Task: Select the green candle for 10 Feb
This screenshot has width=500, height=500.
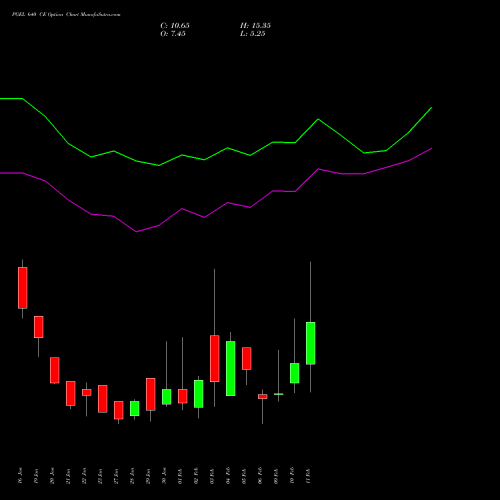Action: coord(295,373)
